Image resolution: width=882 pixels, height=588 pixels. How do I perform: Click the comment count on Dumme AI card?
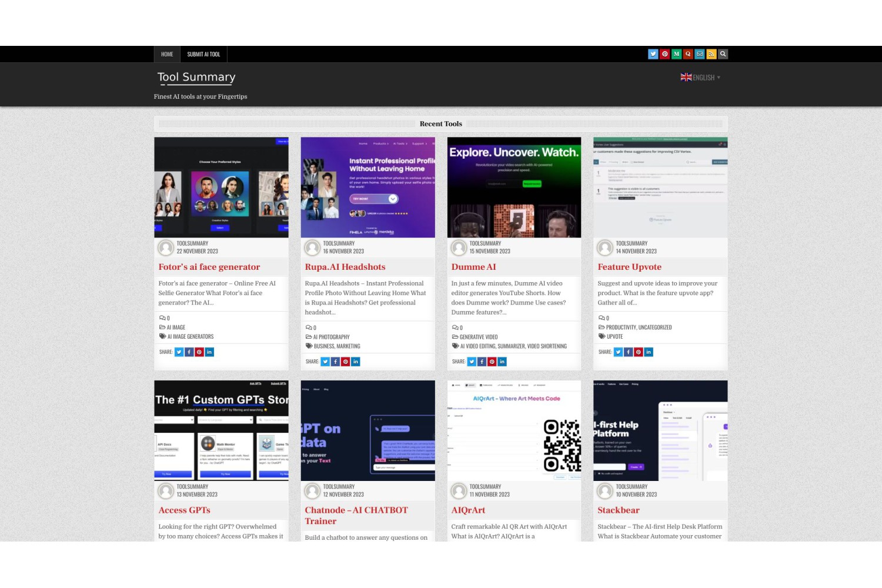point(457,328)
